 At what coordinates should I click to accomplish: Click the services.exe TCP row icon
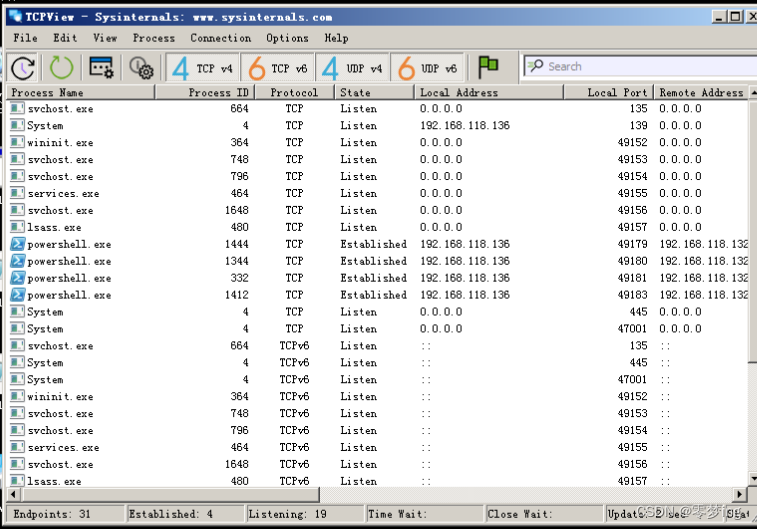pyautogui.click(x=17, y=193)
